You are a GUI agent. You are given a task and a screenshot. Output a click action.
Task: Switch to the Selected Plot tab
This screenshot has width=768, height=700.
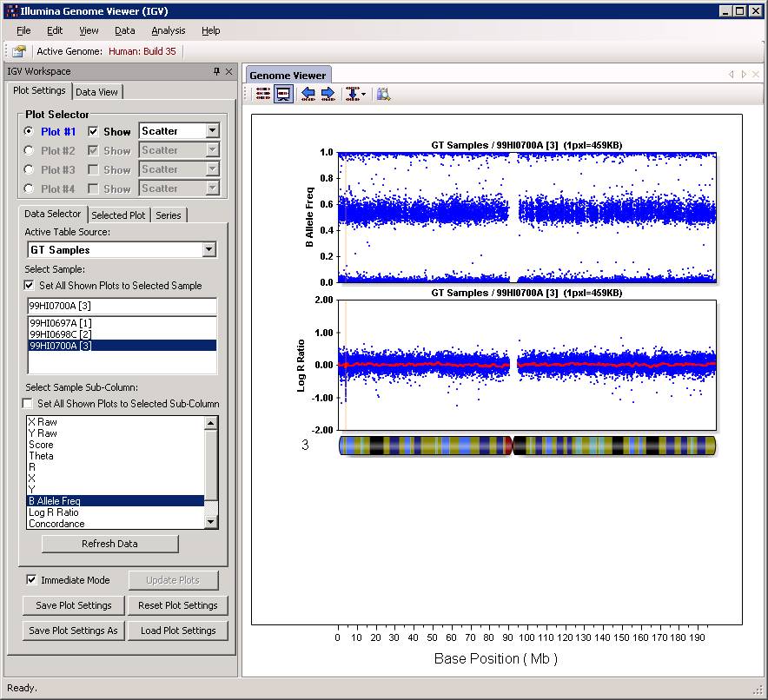point(118,215)
